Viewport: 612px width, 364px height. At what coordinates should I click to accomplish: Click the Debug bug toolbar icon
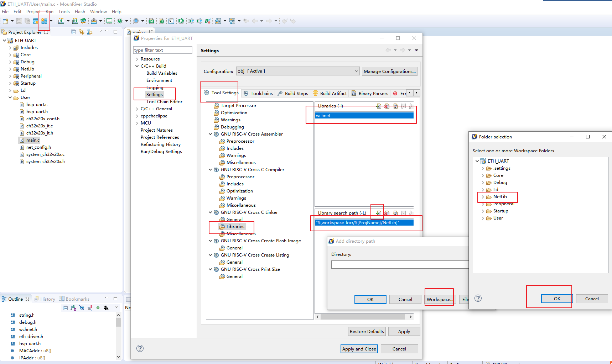coord(120,21)
